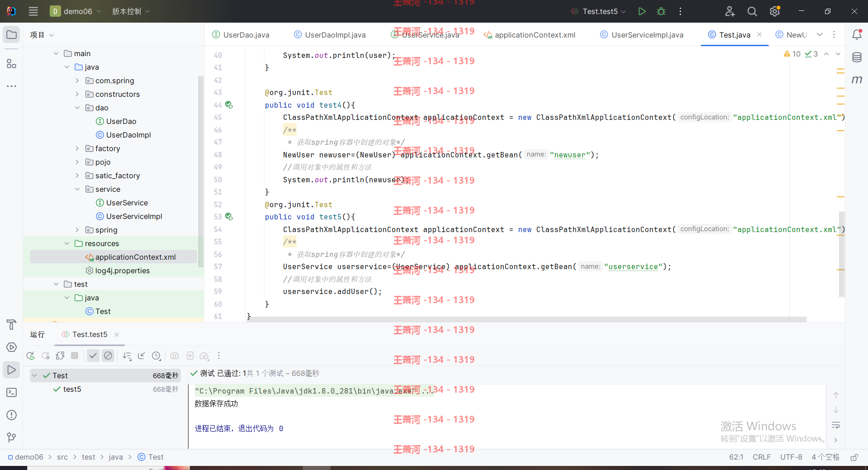Open the warnings inspection widget

tap(801, 54)
